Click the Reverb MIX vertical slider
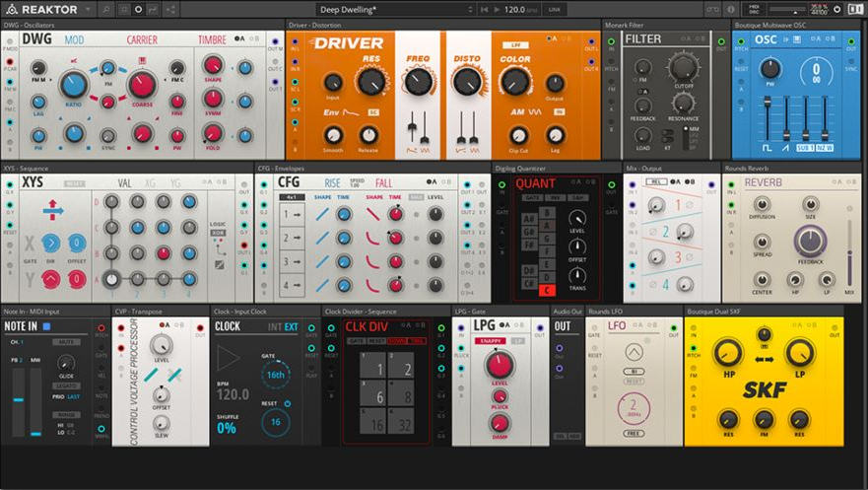The width and height of the screenshot is (868, 490). (x=848, y=266)
